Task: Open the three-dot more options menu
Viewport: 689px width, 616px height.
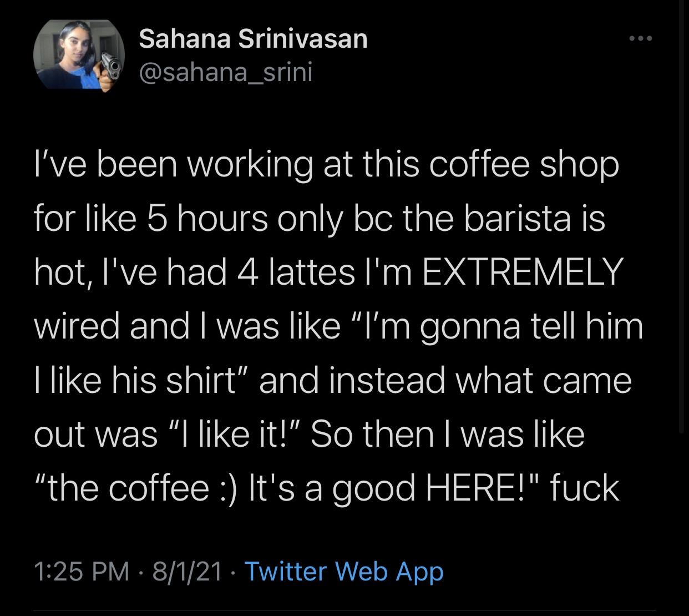Action: click(642, 39)
